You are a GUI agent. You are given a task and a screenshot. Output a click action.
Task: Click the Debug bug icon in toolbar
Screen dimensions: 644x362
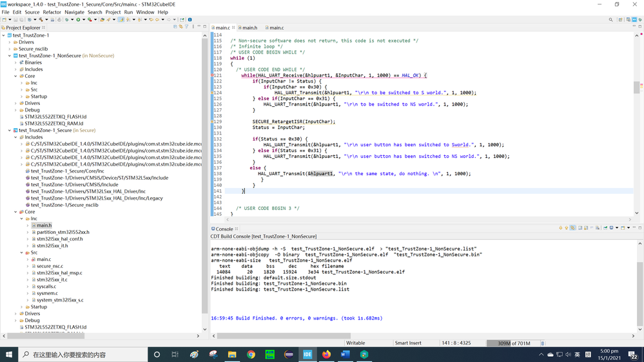tap(66, 20)
